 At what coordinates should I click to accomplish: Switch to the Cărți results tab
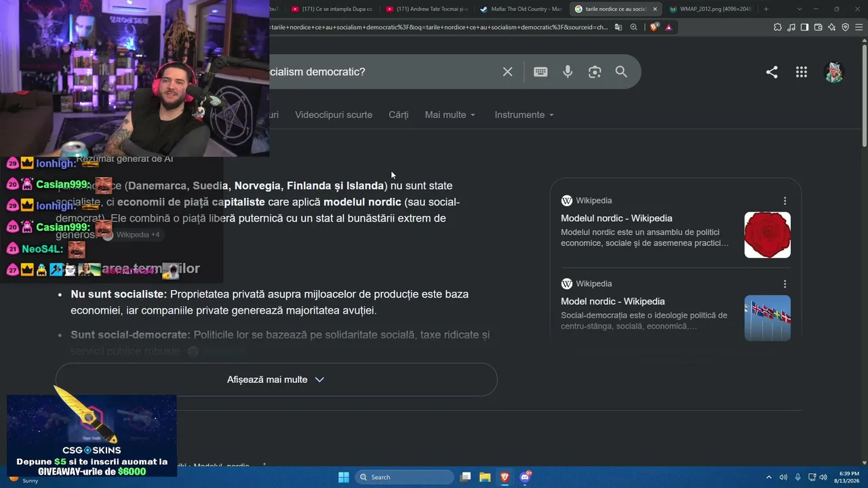tap(399, 115)
